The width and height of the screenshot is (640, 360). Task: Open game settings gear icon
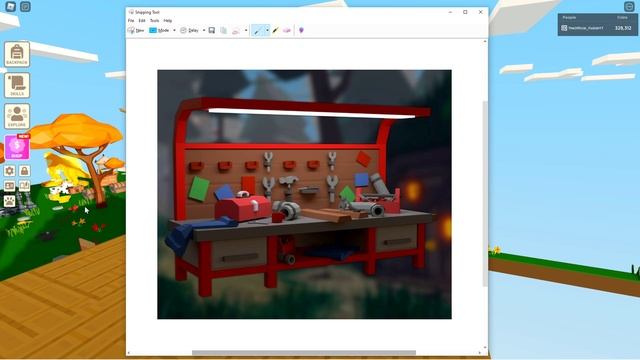click(x=10, y=171)
